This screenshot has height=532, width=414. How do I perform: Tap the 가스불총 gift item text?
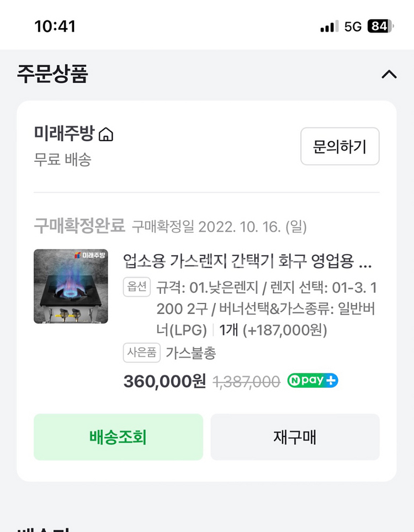point(191,353)
